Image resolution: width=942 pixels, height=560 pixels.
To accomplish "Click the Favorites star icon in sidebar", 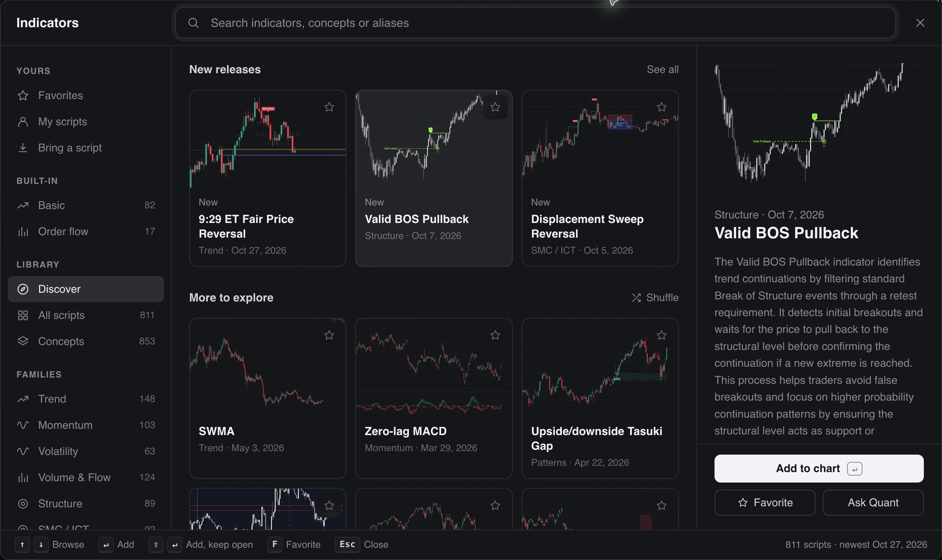I will coord(23,96).
